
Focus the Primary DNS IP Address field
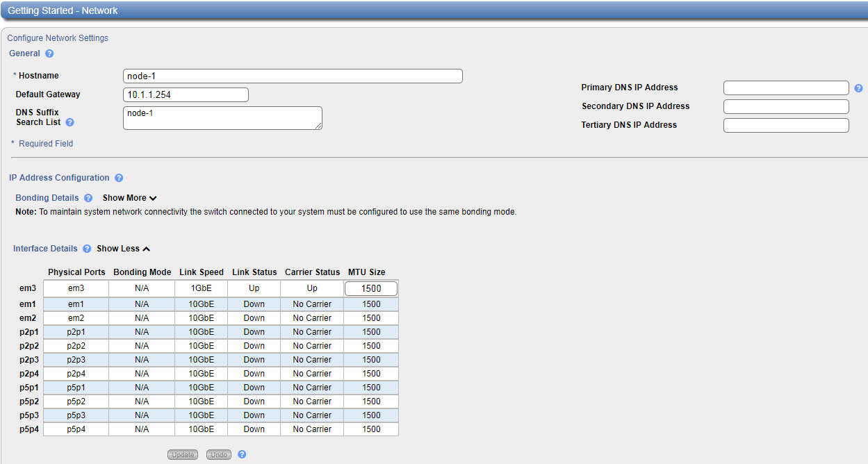point(786,88)
